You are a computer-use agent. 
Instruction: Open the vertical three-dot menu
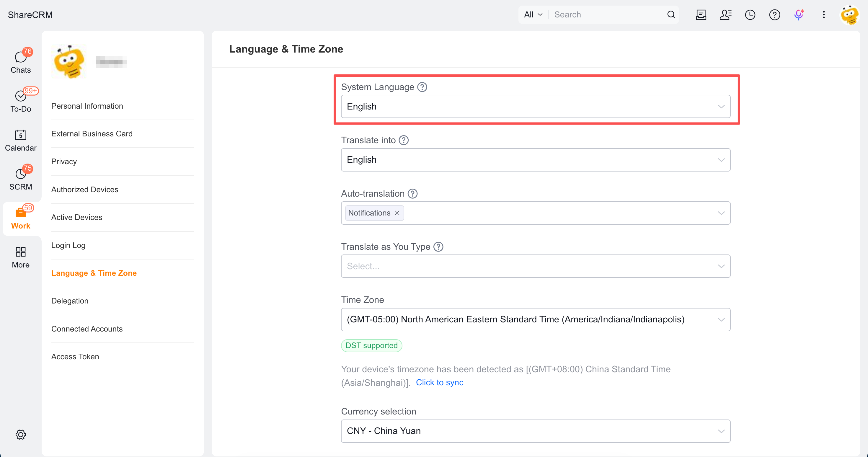pyautogui.click(x=824, y=14)
